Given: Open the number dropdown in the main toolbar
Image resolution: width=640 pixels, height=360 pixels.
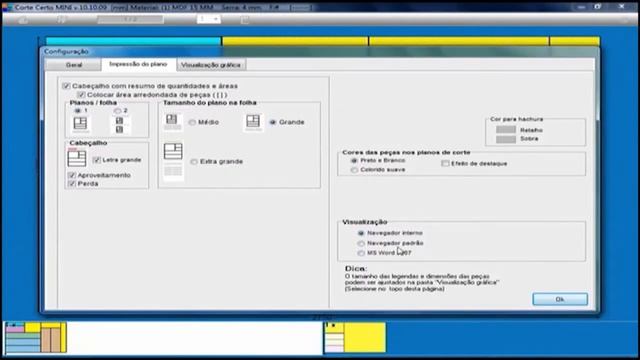Looking at the screenshot, I should click(209, 19).
